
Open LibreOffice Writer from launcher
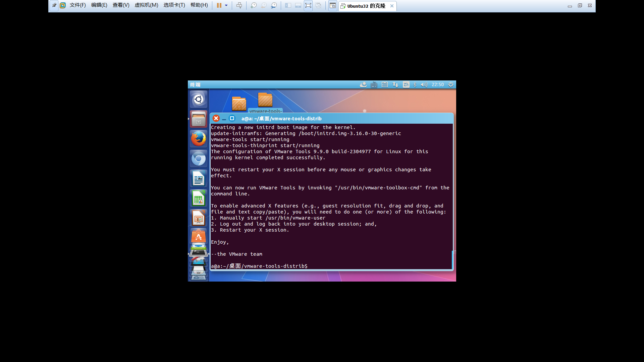199,178
